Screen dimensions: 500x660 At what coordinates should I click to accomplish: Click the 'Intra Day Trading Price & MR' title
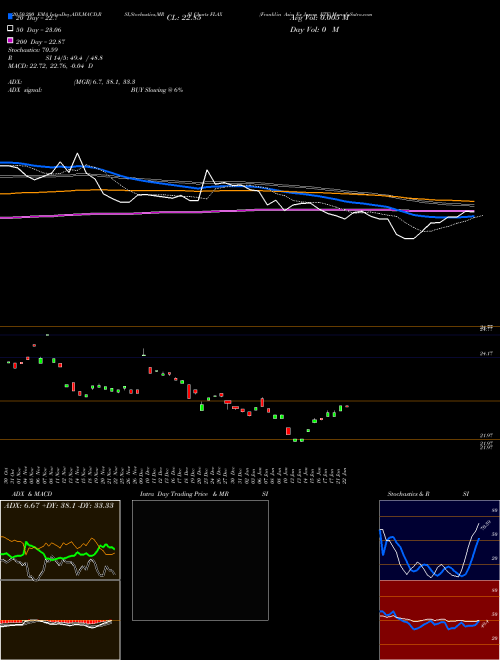coord(184,494)
